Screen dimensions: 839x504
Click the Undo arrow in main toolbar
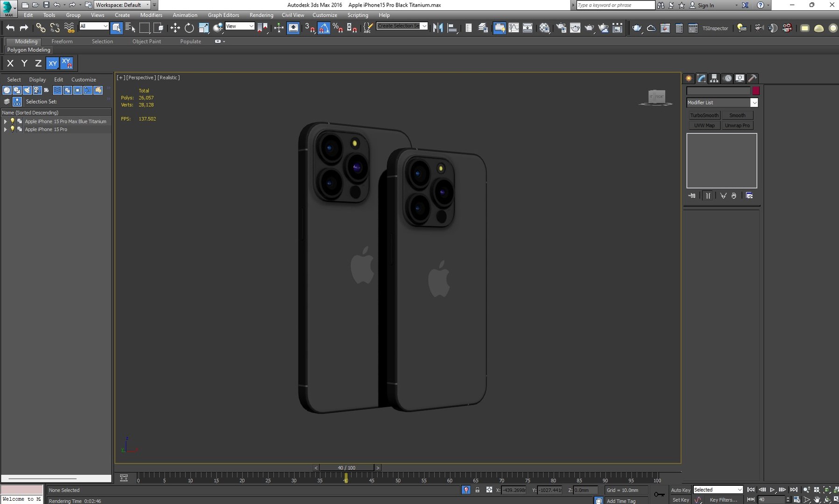point(10,28)
